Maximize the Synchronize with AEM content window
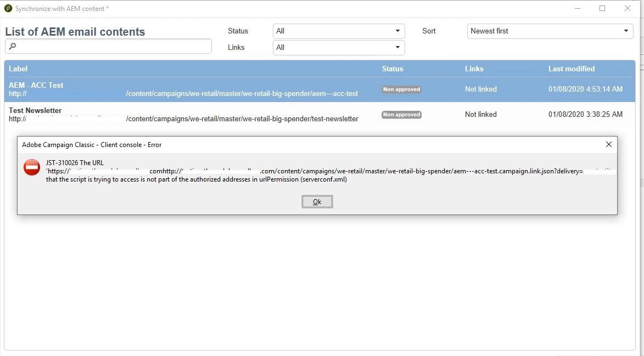Screen dimensions: 644x356 602,8
